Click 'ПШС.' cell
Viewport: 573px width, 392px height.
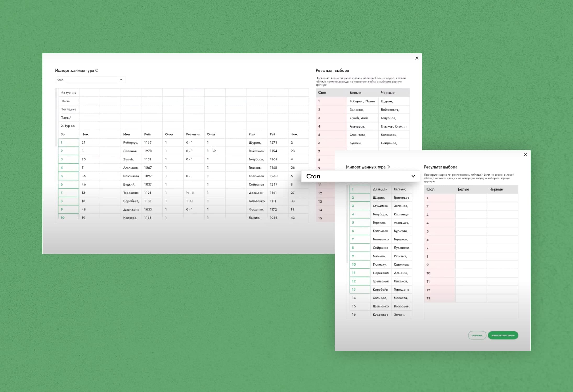click(x=69, y=101)
